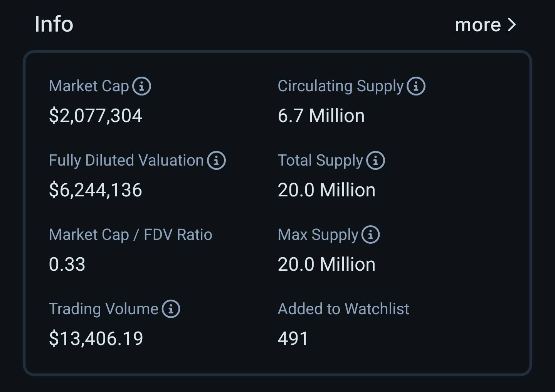555x392 pixels.
Task: Open the Circulating Supply info tooltip icon
Action: coord(416,86)
